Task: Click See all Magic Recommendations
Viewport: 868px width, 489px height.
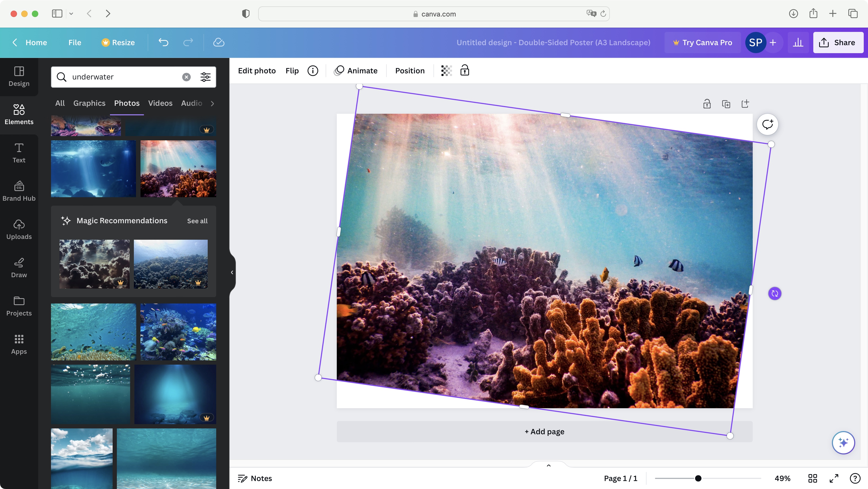Action: tap(197, 221)
